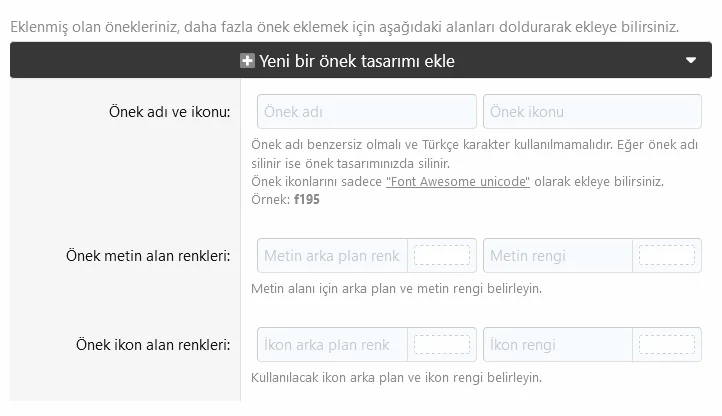Collapse the panel using the header caret arrow

coord(690,60)
